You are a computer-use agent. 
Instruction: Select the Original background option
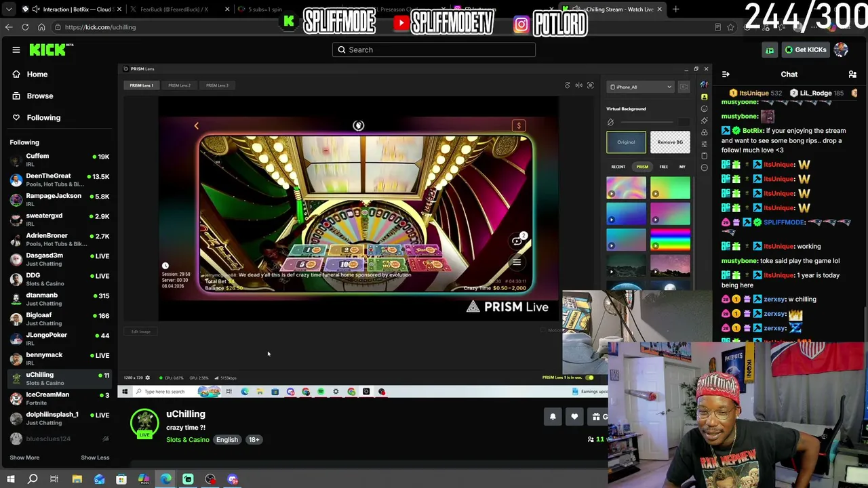pos(626,142)
